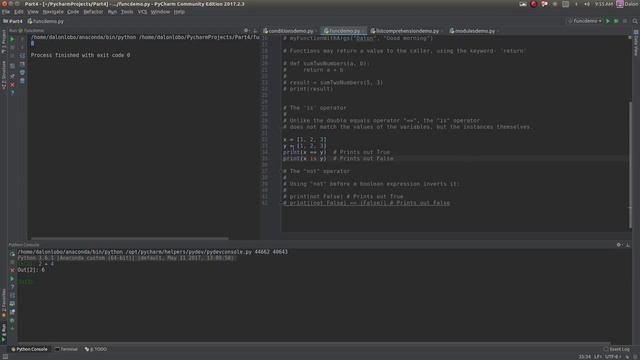Click the editor vertical scrollbar

click(630, 165)
